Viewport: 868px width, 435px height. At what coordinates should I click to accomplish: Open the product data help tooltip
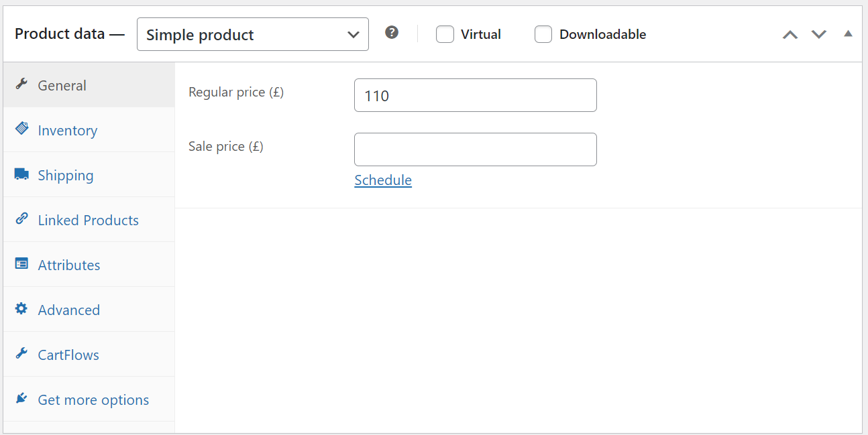tap(392, 32)
